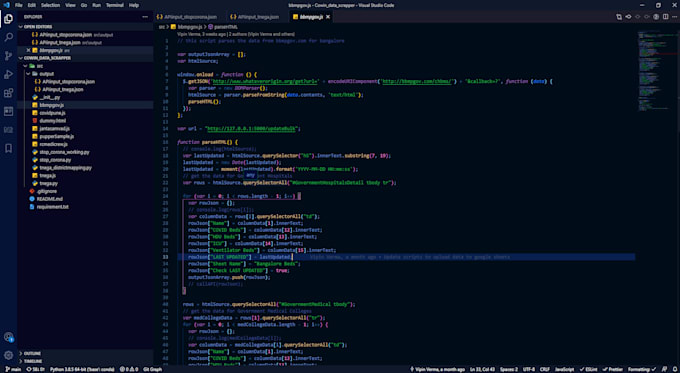Click the VS Code logo in title bar
Screen dimensions: 680x373
click(6, 5)
